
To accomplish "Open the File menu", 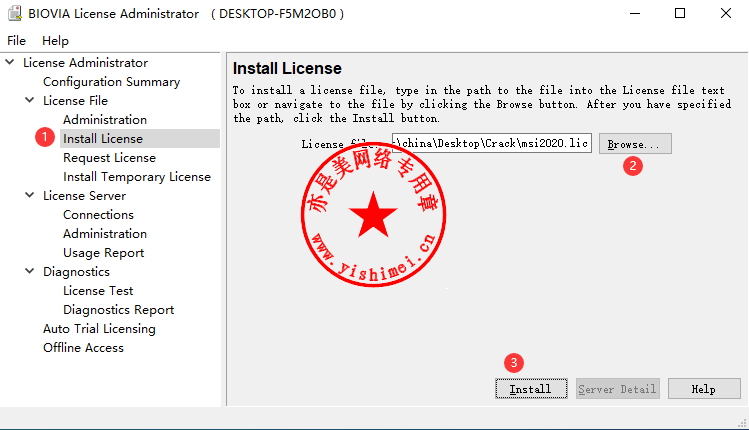I will coord(16,41).
